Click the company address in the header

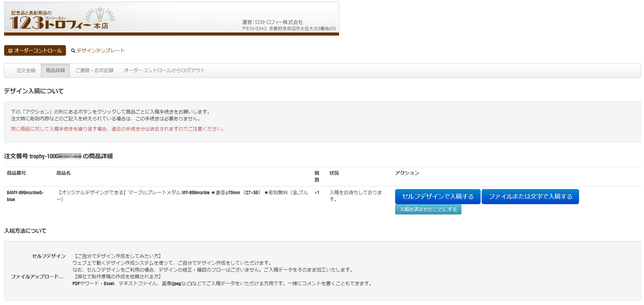point(289,29)
